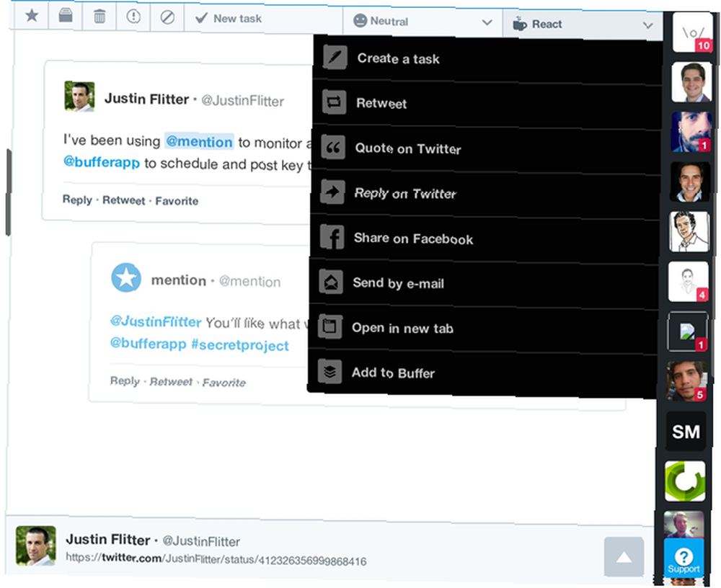Select suited man avatar in sidebar
Image resolution: width=721 pixels, height=588 pixels.
691,82
